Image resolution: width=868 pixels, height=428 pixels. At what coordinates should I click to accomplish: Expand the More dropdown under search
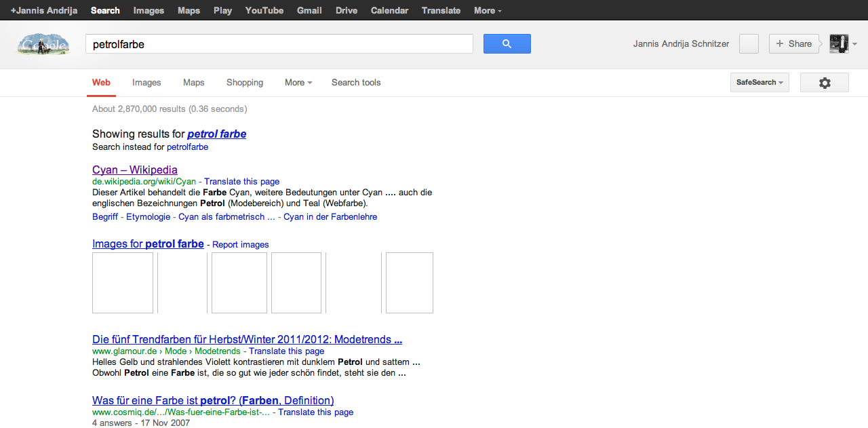tap(298, 83)
